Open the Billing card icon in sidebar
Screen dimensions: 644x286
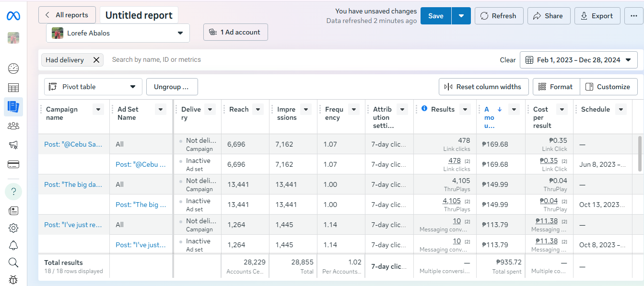(13, 164)
